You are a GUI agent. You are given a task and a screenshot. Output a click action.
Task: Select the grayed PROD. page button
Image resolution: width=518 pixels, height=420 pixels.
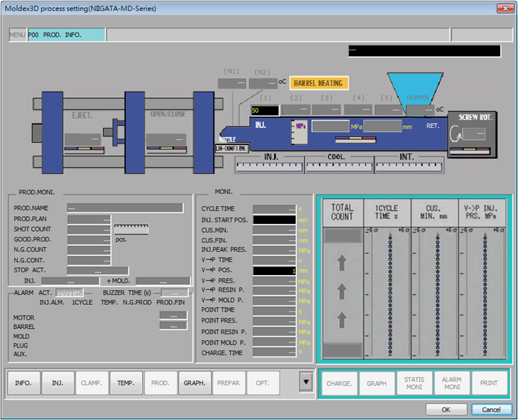click(161, 382)
